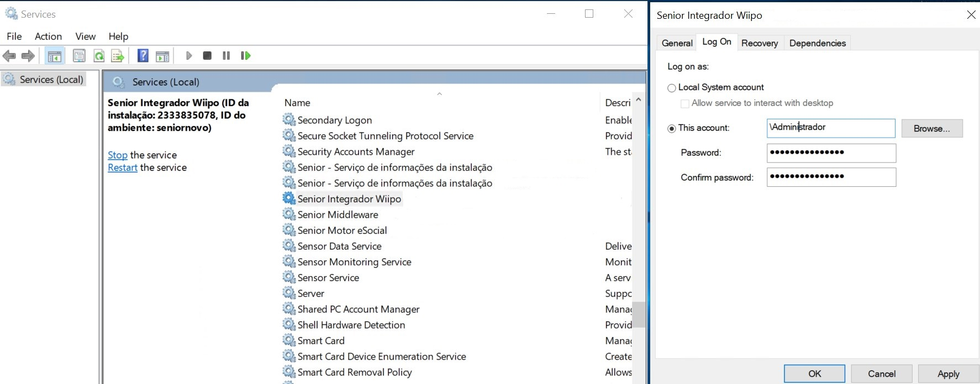Click the Confirm password input field
This screenshot has width=980, height=384.
tap(831, 177)
